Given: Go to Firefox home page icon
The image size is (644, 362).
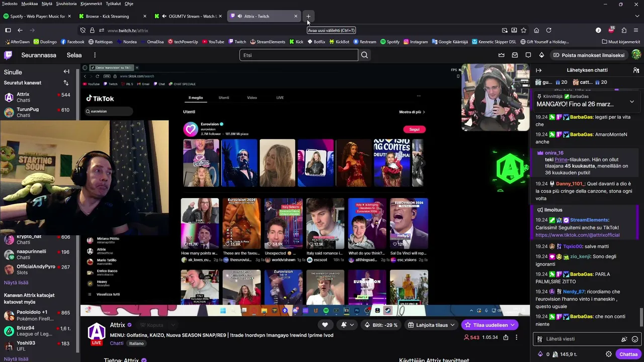Looking at the screenshot, I should pos(536,30).
